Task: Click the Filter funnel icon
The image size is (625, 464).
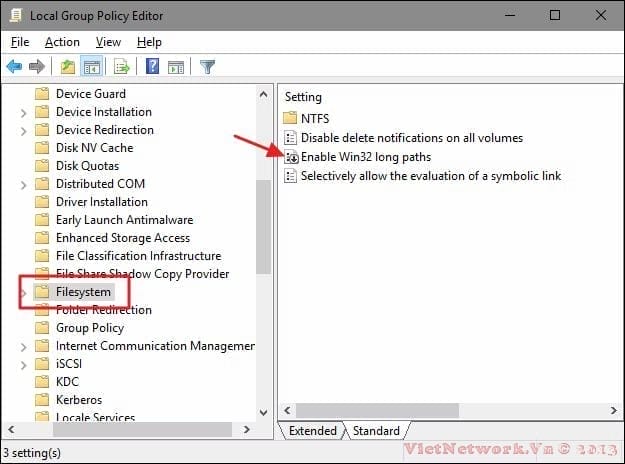Action: (x=207, y=67)
